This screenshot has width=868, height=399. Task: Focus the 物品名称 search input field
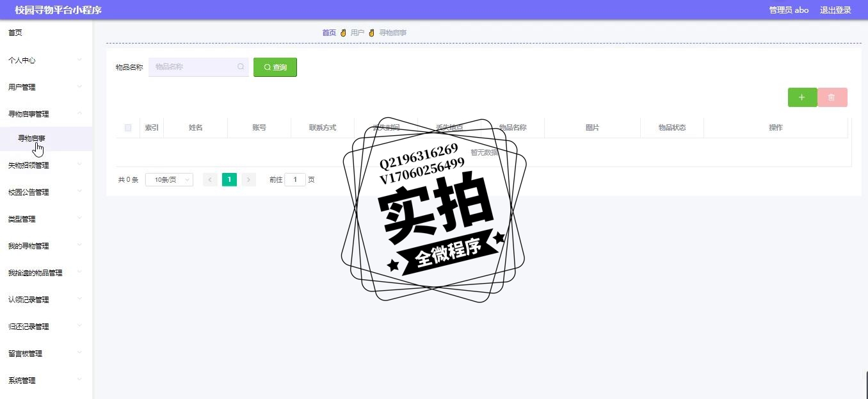tap(198, 67)
